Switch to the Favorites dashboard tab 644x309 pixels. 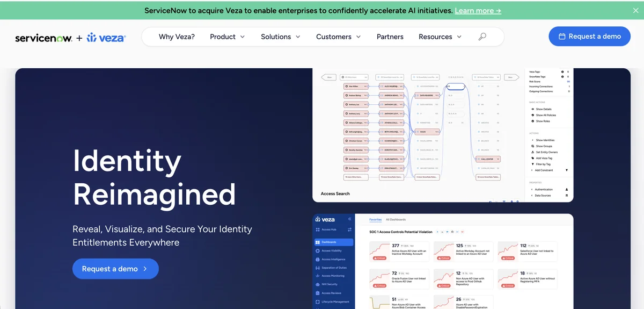point(376,220)
